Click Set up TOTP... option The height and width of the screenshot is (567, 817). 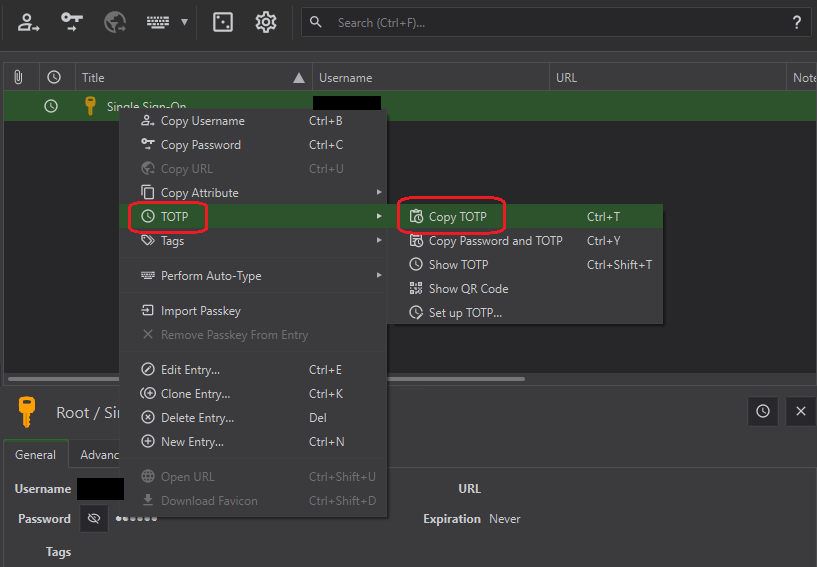point(525,313)
